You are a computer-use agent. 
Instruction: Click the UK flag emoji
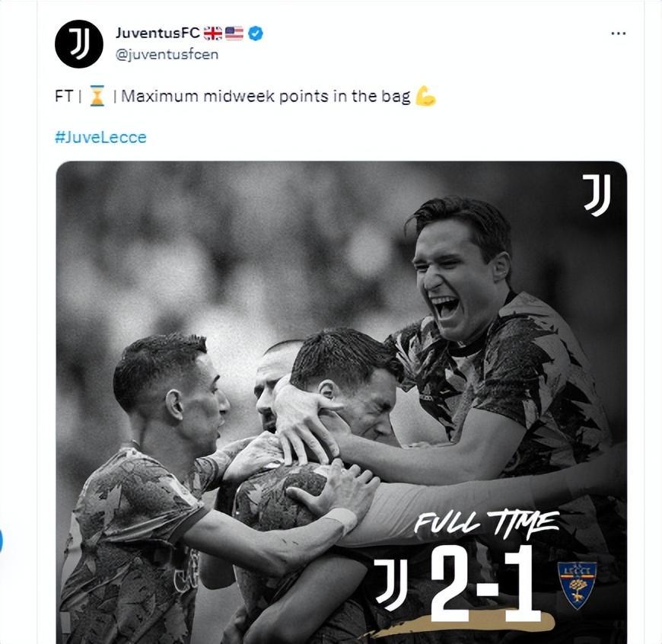pyautogui.click(x=212, y=33)
